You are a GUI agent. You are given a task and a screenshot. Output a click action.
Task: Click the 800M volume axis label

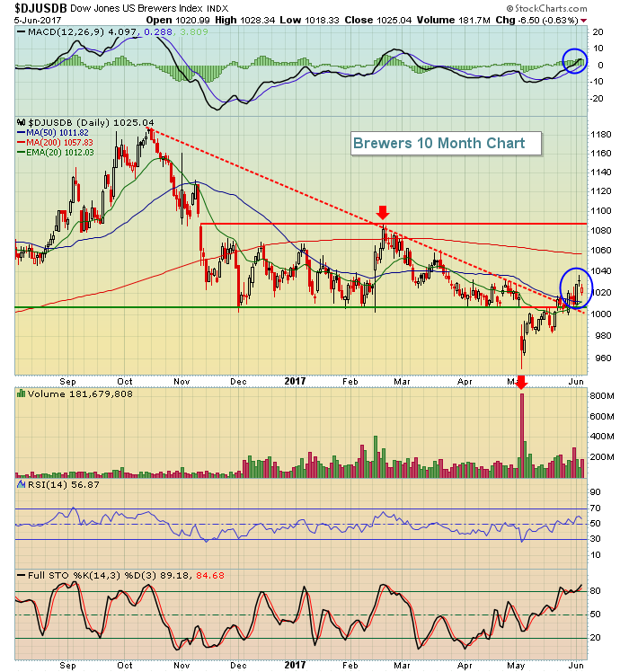pos(602,396)
